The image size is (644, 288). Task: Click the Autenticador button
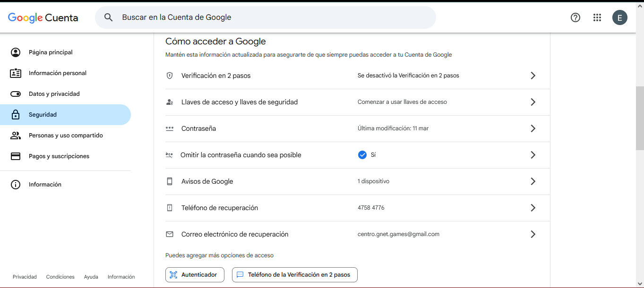point(195,275)
